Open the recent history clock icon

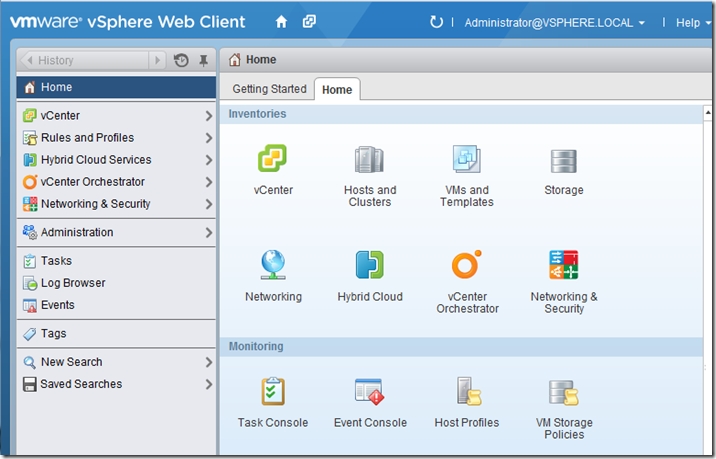(181, 60)
